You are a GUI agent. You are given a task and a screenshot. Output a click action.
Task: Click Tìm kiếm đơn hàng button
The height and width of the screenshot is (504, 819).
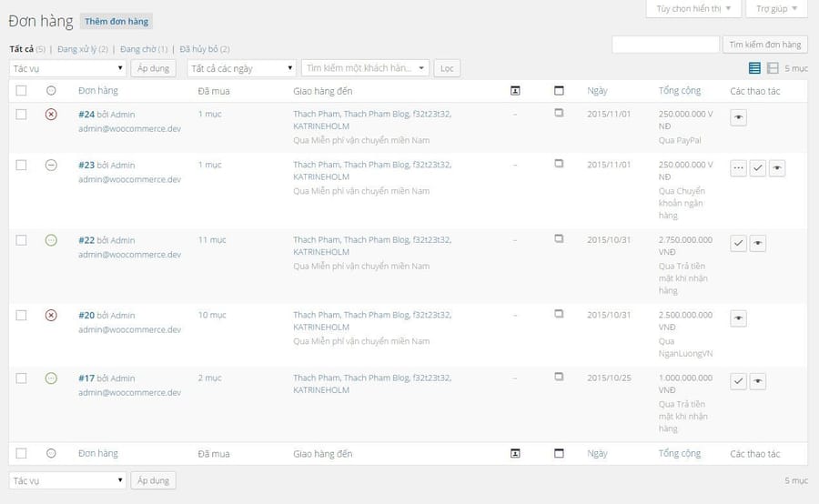pyautogui.click(x=765, y=45)
